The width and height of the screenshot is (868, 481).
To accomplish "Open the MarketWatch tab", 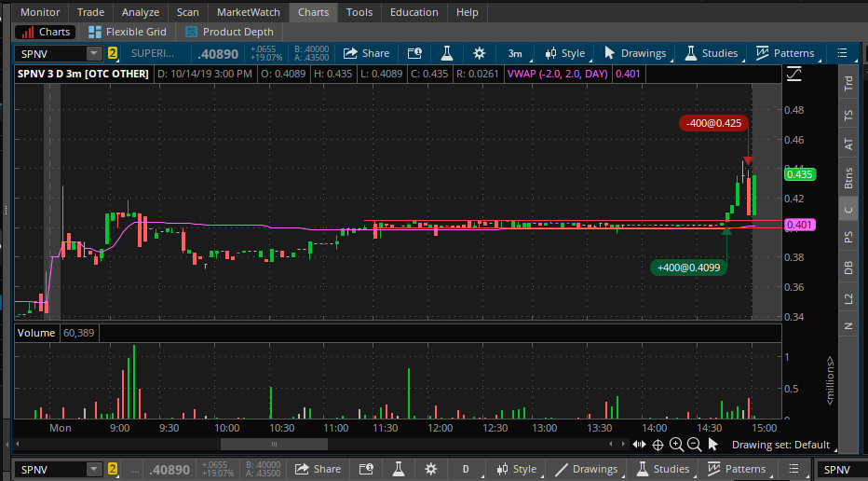I will point(249,12).
